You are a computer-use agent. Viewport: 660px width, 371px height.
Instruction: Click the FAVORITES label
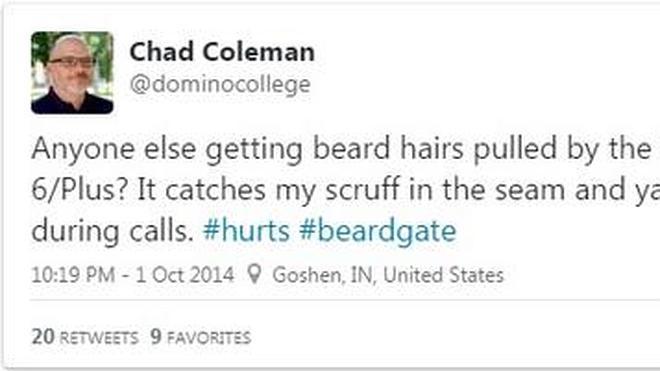coord(209,338)
